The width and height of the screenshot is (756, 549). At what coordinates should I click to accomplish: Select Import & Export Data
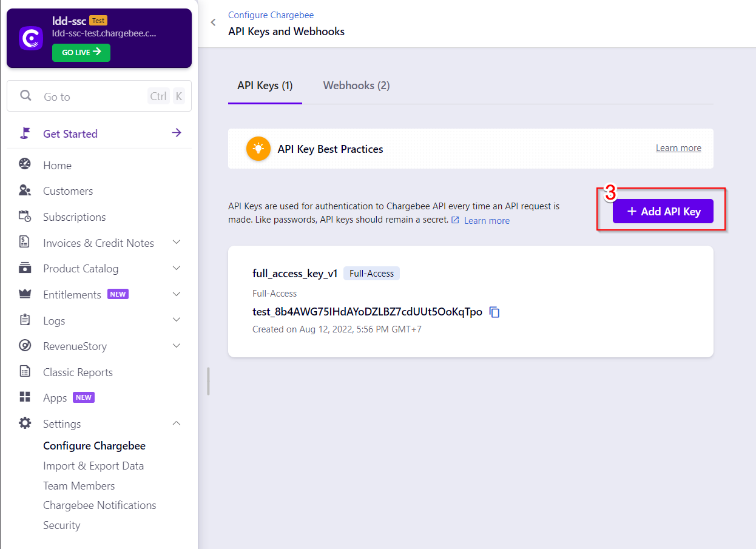[x=93, y=466]
